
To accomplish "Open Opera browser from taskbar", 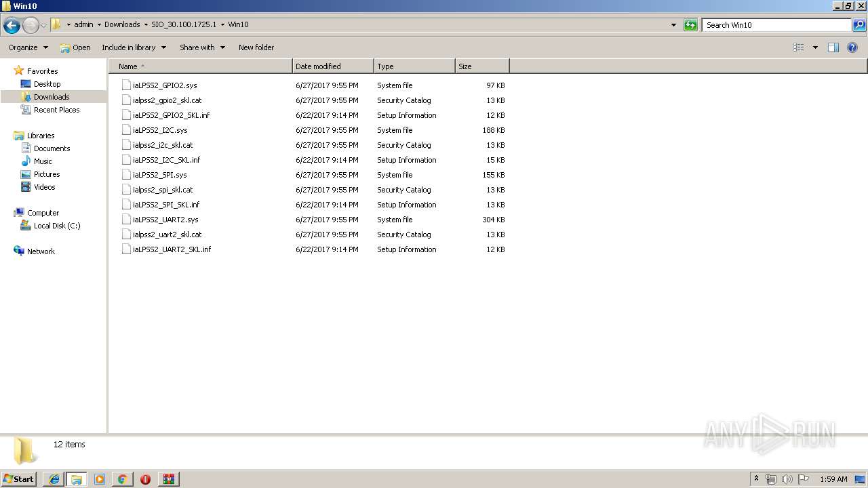I will (145, 479).
